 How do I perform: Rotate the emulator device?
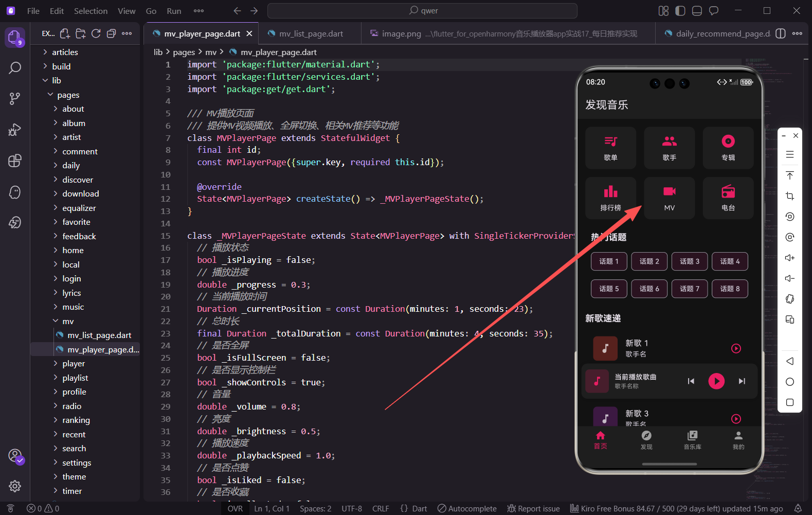790,299
